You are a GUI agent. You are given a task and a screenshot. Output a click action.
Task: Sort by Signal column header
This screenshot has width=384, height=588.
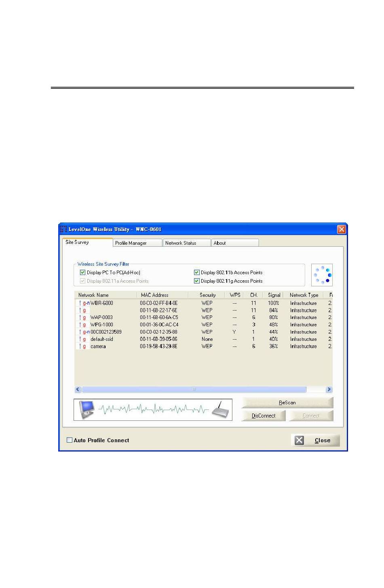[x=273, y=295]
